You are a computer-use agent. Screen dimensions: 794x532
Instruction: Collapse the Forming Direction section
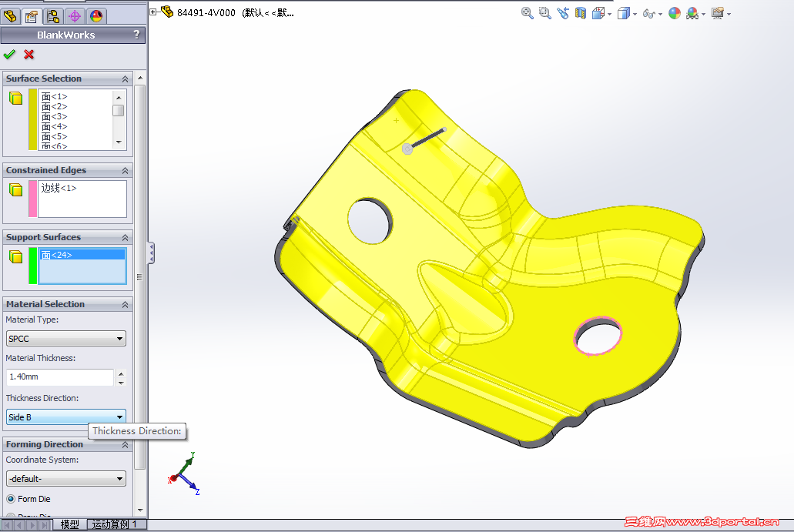click(x=125, y=445)
